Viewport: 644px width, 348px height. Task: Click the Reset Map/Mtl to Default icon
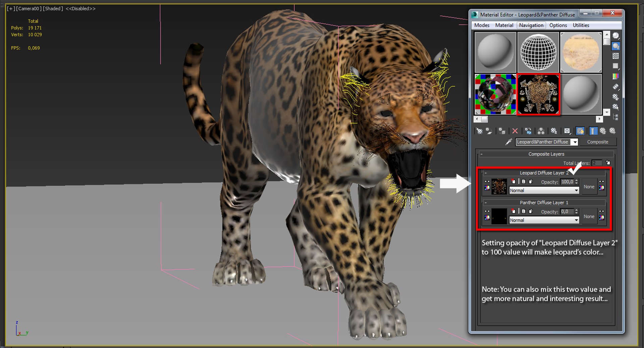pyautogui.click(x=515, y=131)
